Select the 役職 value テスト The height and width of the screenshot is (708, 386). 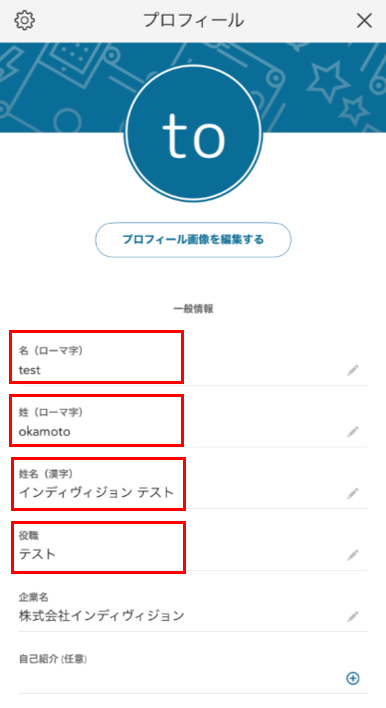tap(37, 554)
